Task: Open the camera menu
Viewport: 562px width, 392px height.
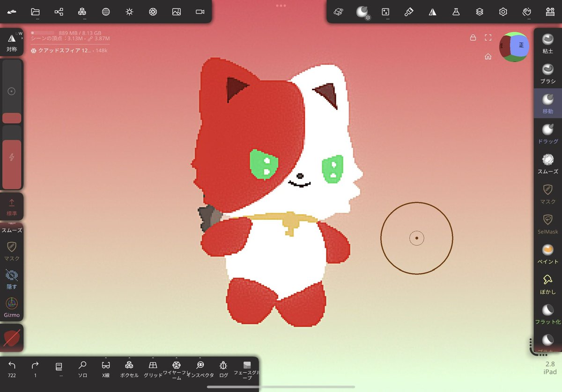Action: (x=200, y=12)
